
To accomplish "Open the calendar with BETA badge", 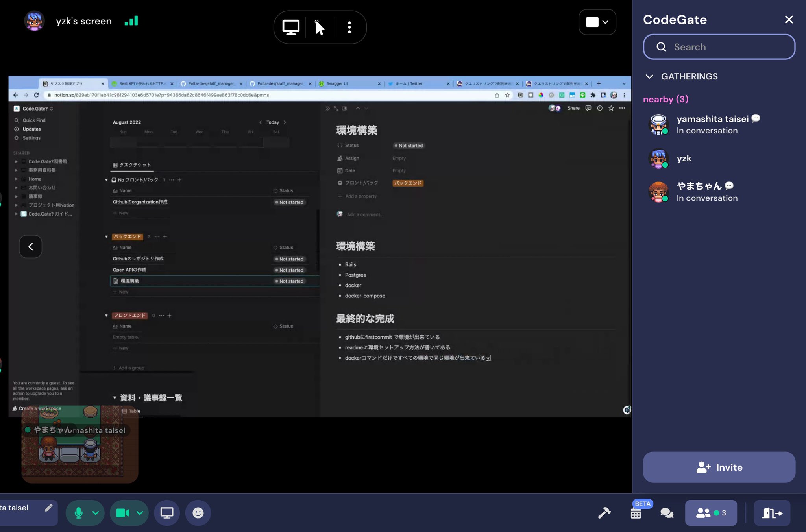I will click(x=636, y=514).
